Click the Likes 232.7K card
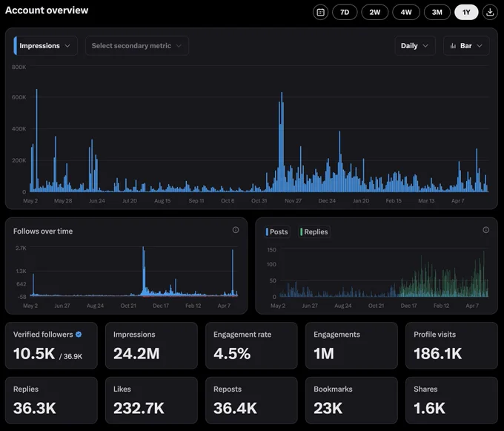This screenshot has width=504, height=431. pyautogui.click(x=151, y=400)
